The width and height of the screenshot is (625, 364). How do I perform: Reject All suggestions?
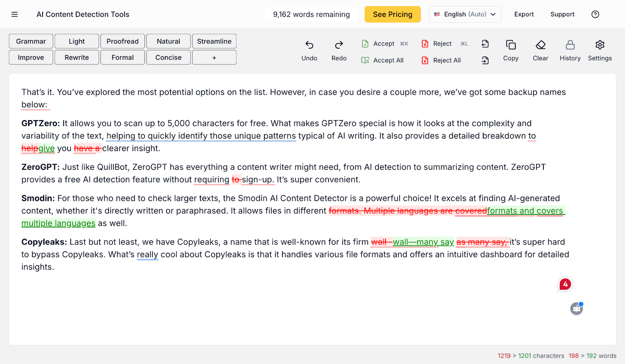click(441, 60)
